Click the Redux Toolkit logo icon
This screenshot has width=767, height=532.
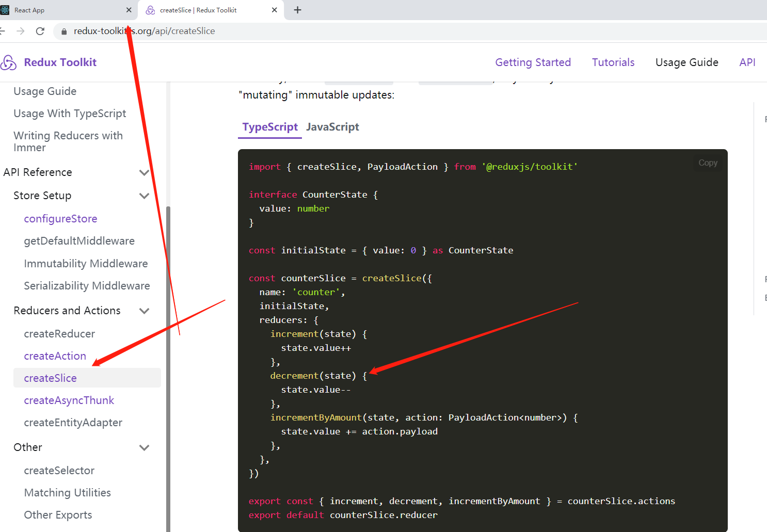pos(8,62)
